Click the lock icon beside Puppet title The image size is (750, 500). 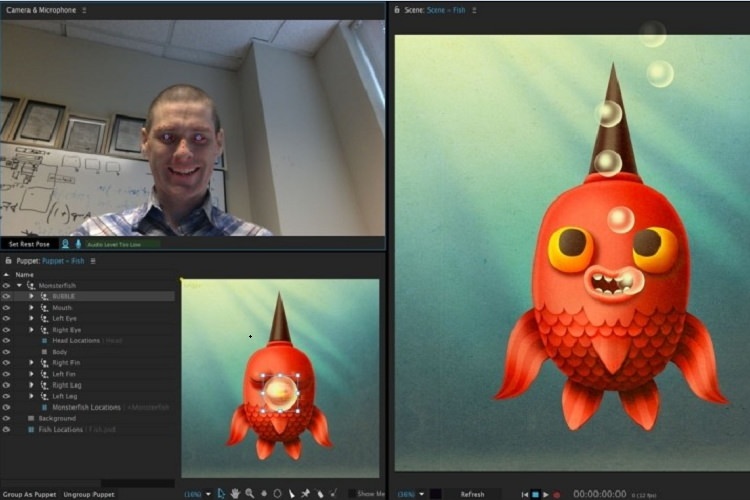click(8, 261)
